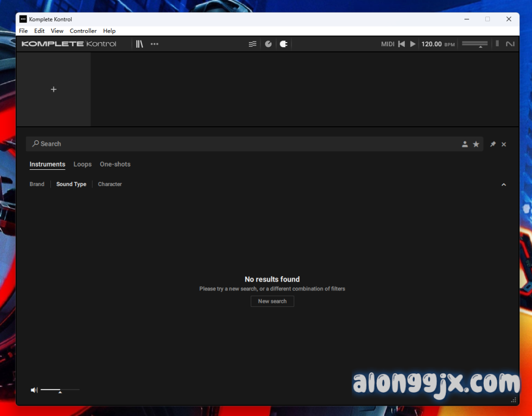The width and height of the screenshot is (532, 416).
Task: Click the Search input field
Action: click(x=244, y=144)
